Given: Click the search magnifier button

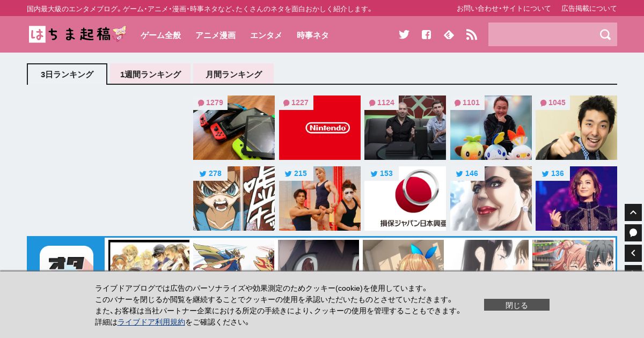Looking at the screenshot, I should (x=605, y=34).
